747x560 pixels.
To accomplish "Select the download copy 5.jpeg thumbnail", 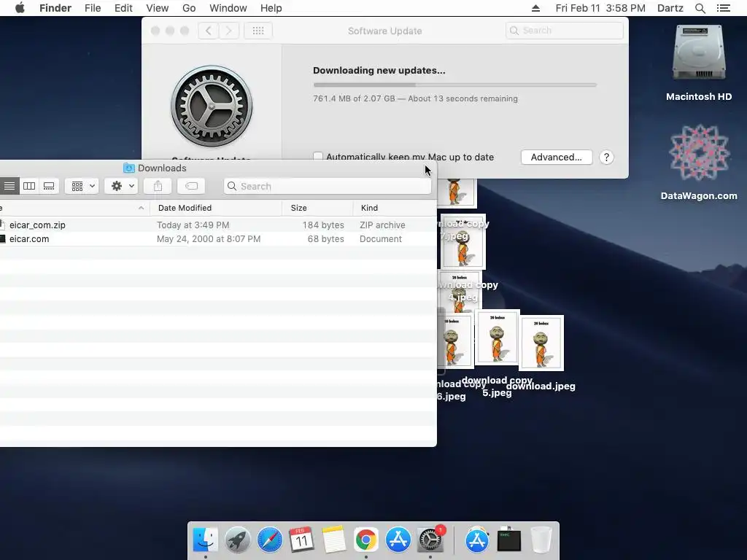I will tap(497, 337).
